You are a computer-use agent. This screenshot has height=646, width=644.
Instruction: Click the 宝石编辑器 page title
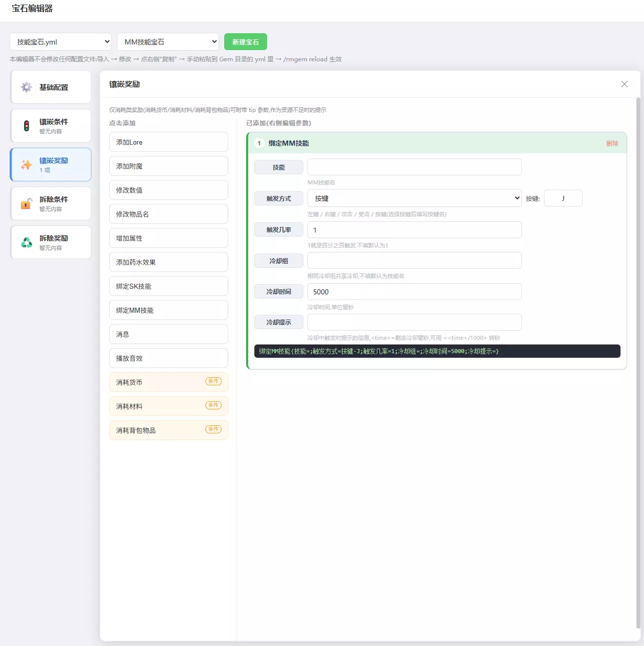click(x=32, y=9)
